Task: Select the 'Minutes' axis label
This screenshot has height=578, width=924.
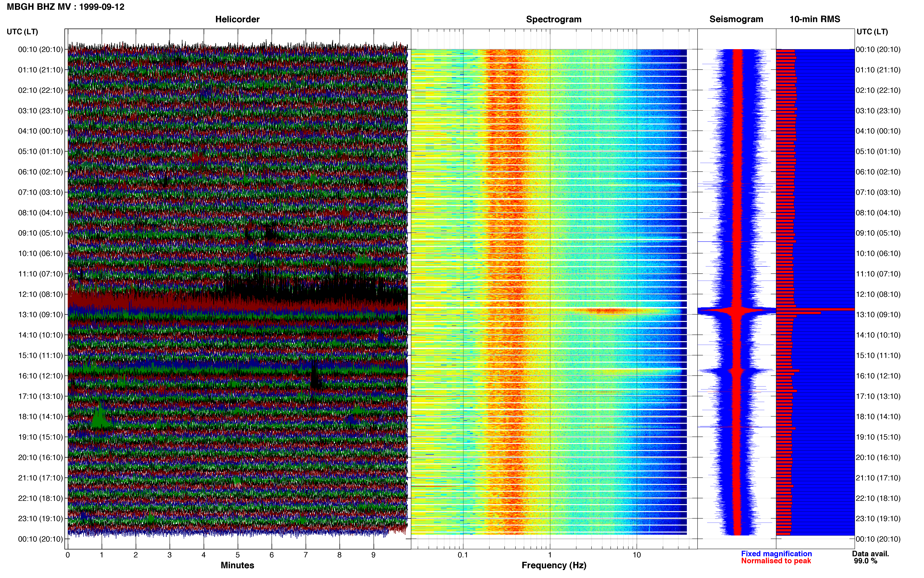Action: pyautogui.click(x=237, y=565)
